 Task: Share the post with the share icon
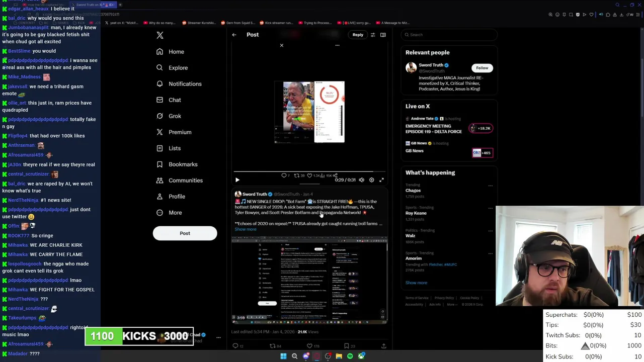(383, 346)
